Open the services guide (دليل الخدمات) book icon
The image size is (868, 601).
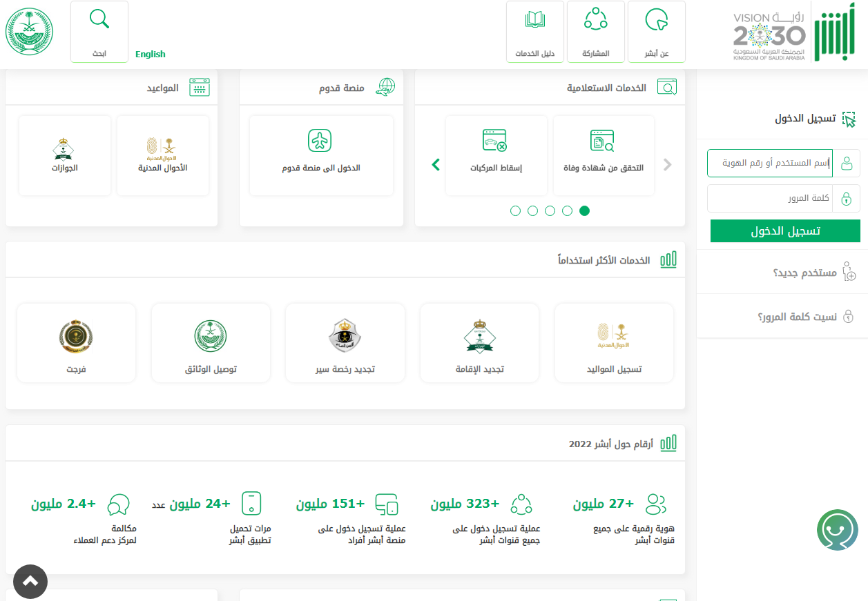(535, 21)
